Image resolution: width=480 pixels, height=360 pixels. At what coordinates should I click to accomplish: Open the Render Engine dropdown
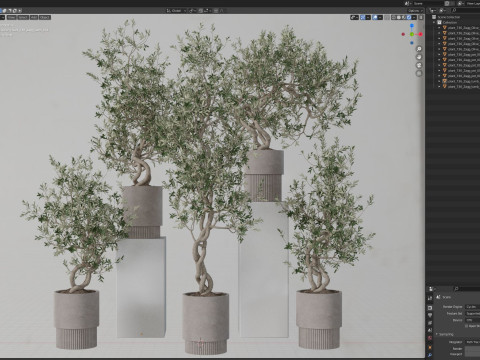click(473, 307)
